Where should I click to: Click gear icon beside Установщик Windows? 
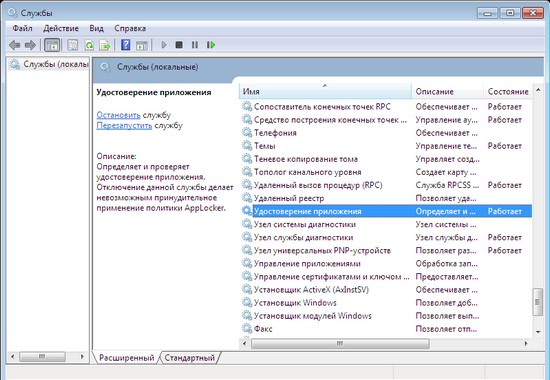point(247,302)
